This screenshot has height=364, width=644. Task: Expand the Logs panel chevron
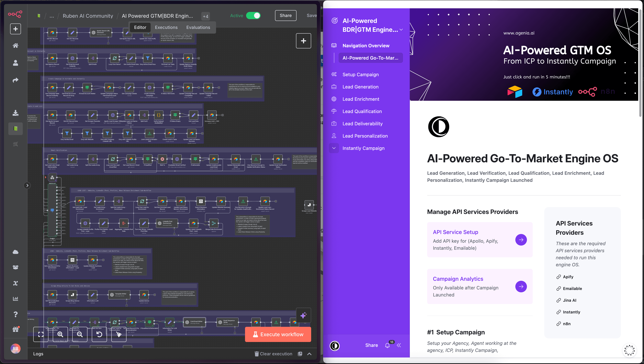[x=309, y=354]
